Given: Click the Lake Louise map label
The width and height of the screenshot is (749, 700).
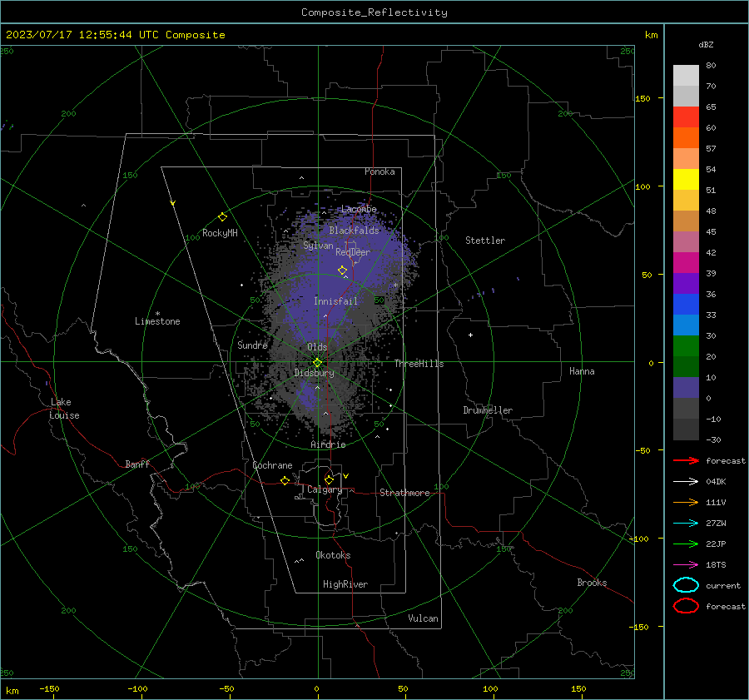Looking at the screenshot, I should pyautogui.click(x=64, y=409).
